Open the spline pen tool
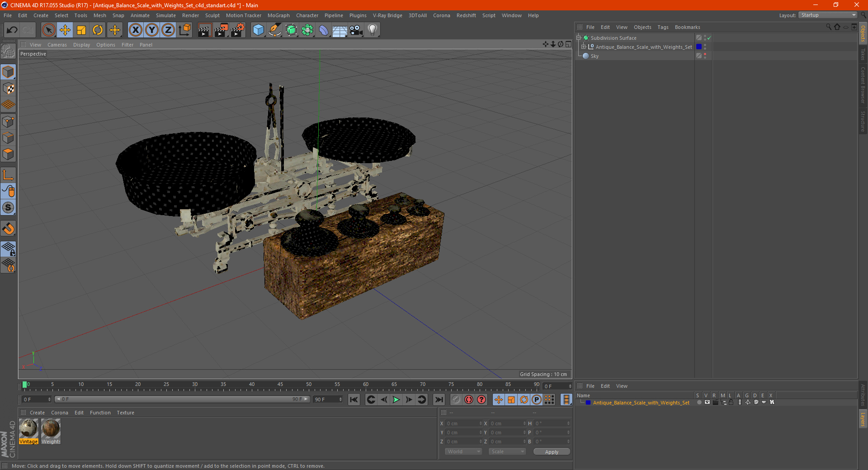Image resolution: width=868 pixels, height=470 pixels. click(x=274, y=30)
